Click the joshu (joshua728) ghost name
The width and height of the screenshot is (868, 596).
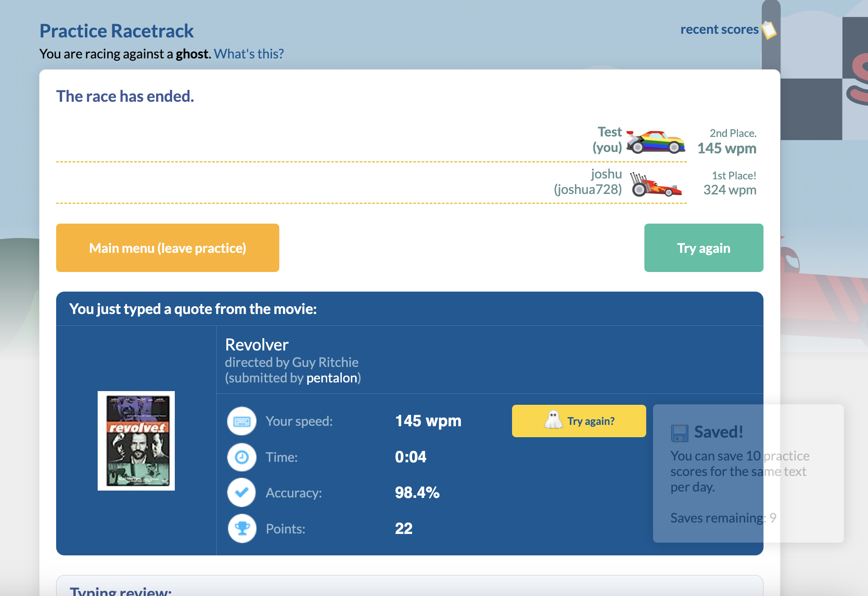pyautogui.click(x=588, y=182)
